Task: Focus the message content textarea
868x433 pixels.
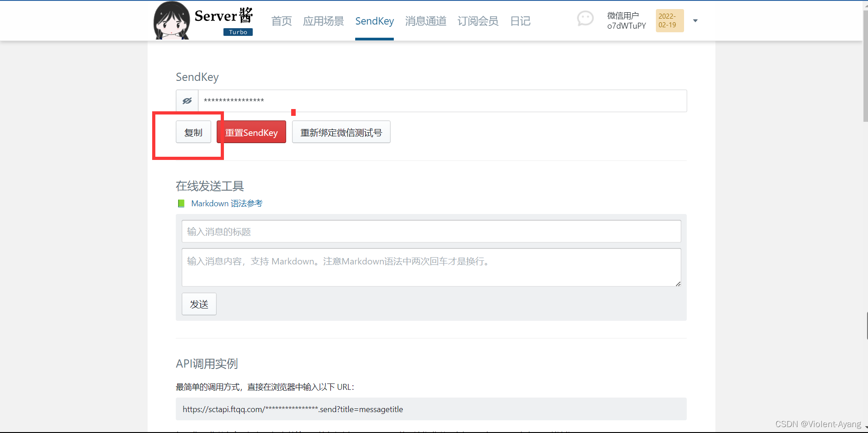Action: (x=431, y=267)
